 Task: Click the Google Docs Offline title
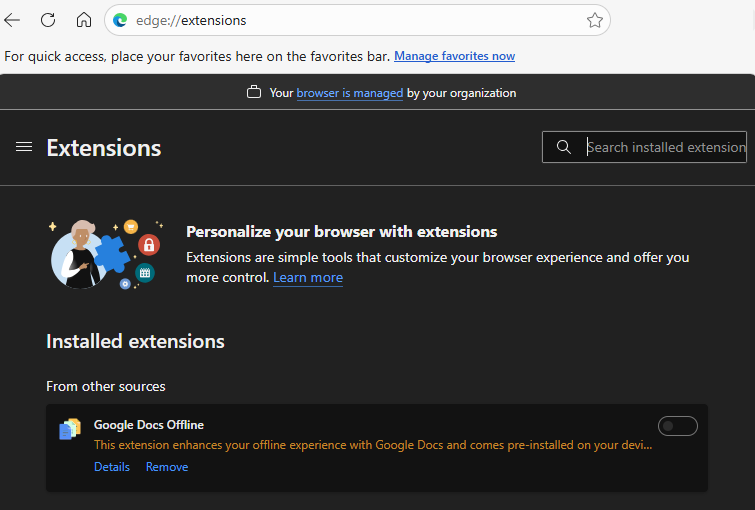click(149, 425)
